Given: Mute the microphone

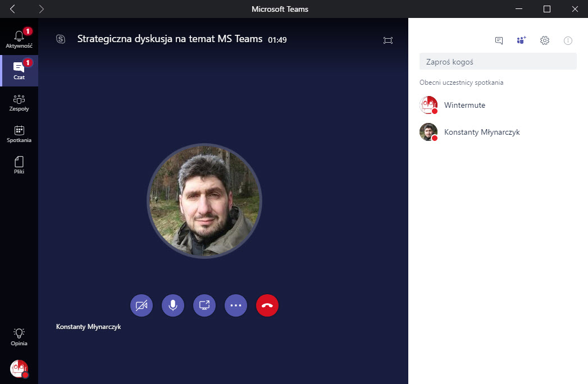Looking at the screenshot, I should click(x=173, y=305).
